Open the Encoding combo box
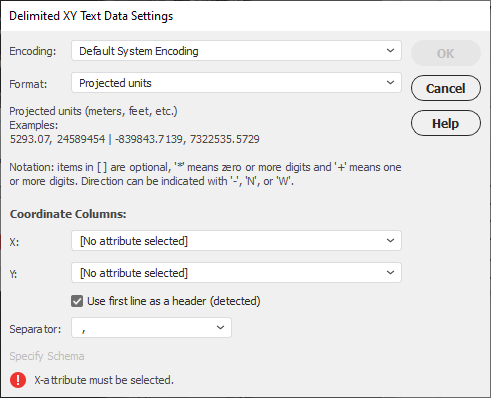 point(236,51)
